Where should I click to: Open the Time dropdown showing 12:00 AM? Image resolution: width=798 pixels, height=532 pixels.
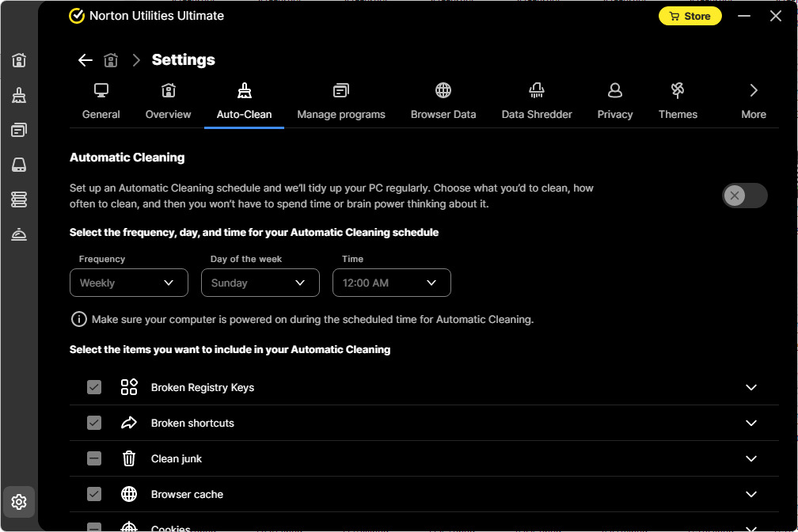[391, 283]
